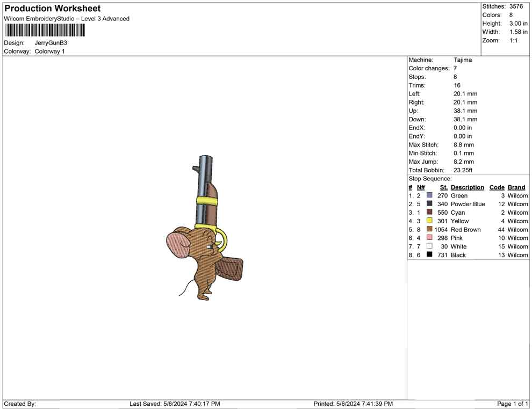This screenshot has height=409, width=532.
Task: Click the Total Bobbin value '23.25ft'
Action: tap(463, 170)
